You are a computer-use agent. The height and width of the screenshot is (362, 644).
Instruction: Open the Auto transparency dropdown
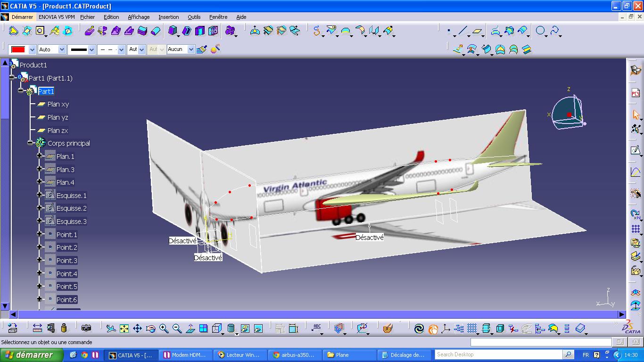tap(62, 49)
